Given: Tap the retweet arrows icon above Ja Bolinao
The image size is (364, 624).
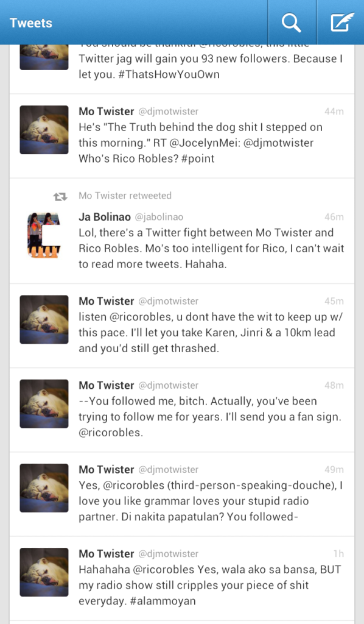Looking at the screenshot, I should 60,196.
